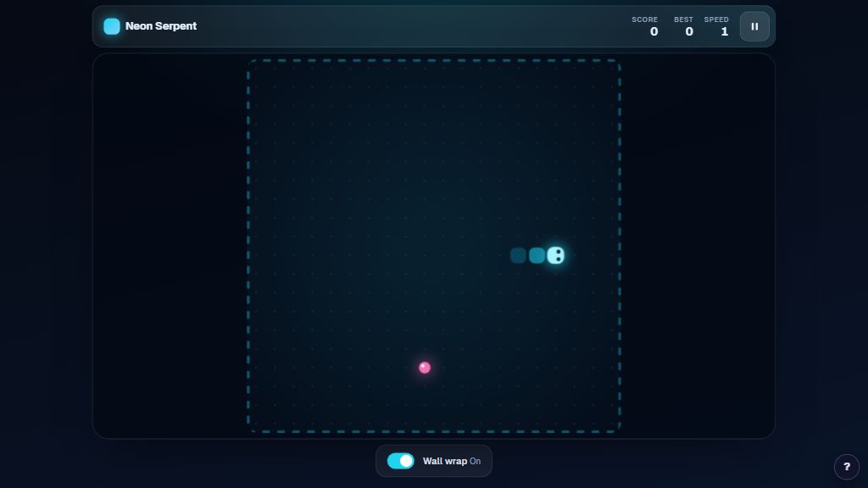Click the BEST score value
The height and width of the screenshot is (488, 868).
(x=688, y=31)
